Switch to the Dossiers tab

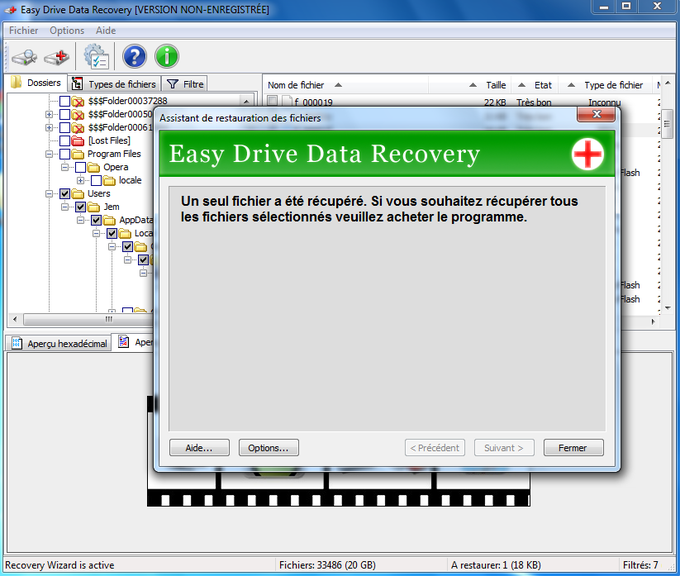click(x=36, y=83)
